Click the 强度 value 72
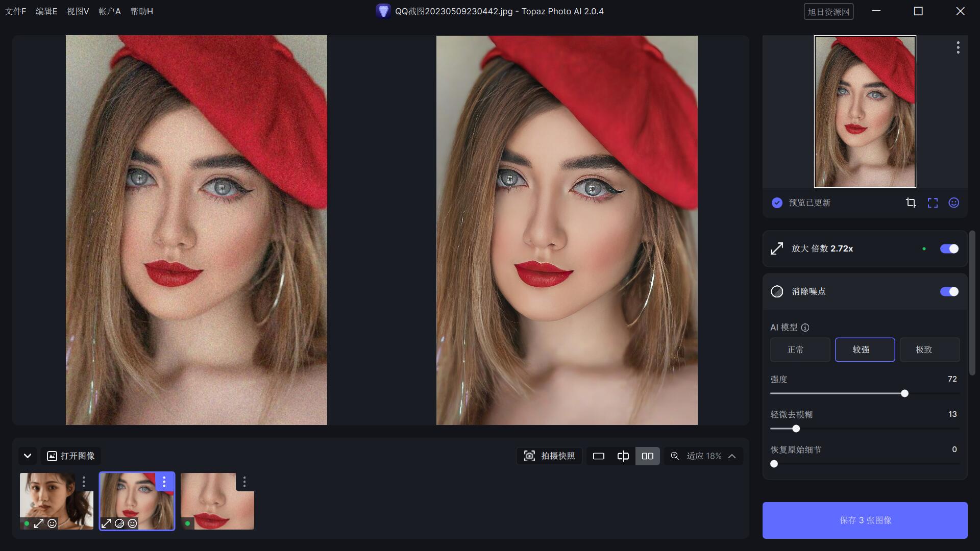Image resolution: width=980 pixels, height=551 pixels. click(x=952, y=379)
